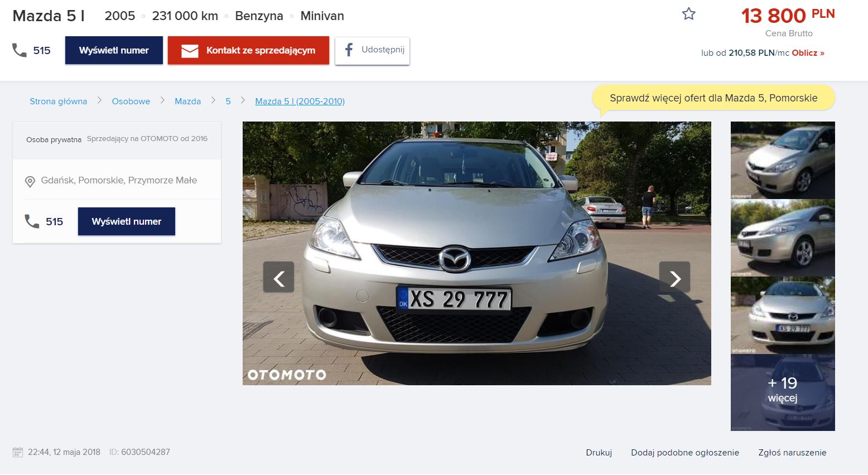Show previous photo with left arrow
The image size is (868, 475).
tap(278, 277)
